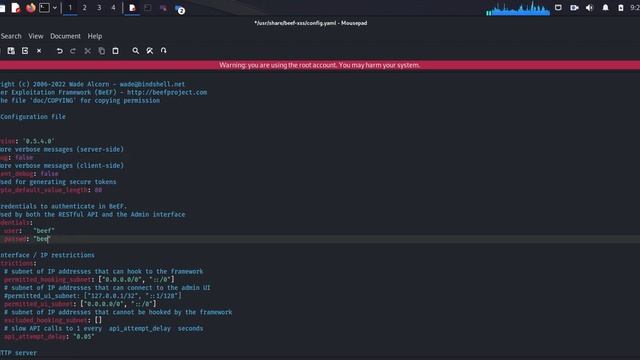Select the Mousepad window in the taskbar

pyautogui.click(x=132, y=8)
